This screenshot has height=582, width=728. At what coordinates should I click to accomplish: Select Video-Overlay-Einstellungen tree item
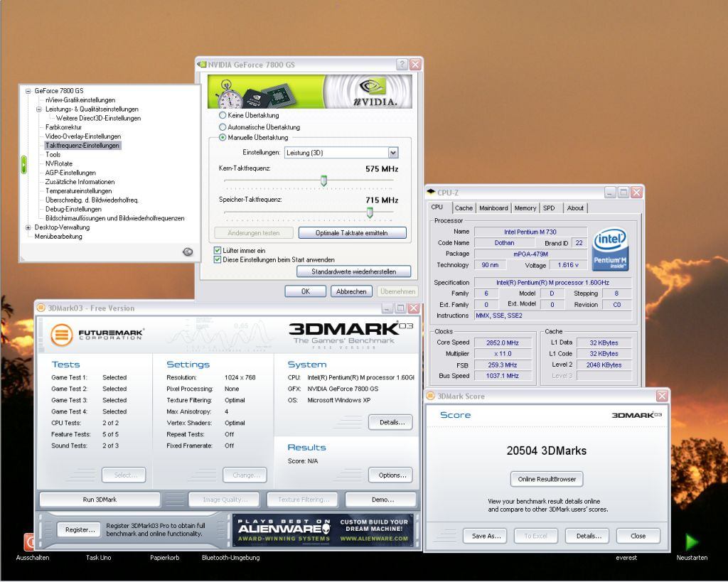point(83,136)
